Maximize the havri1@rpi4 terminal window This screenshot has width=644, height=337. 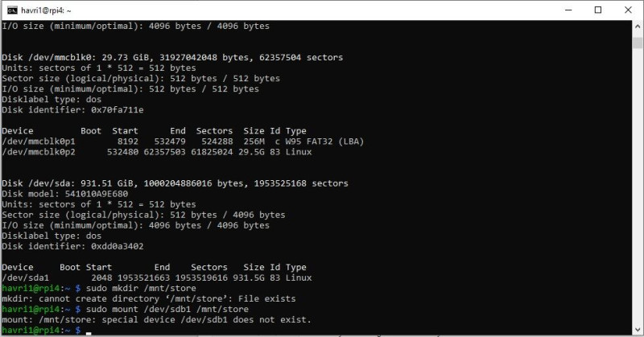click(x=598, y=10)
